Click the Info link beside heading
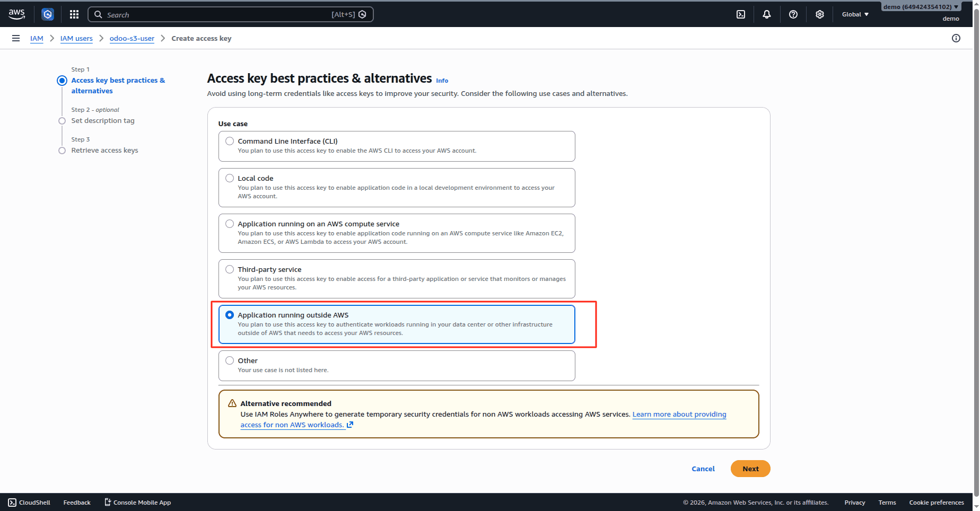Image resolution: width=980 pixels, height=511 pixels. 442,81
